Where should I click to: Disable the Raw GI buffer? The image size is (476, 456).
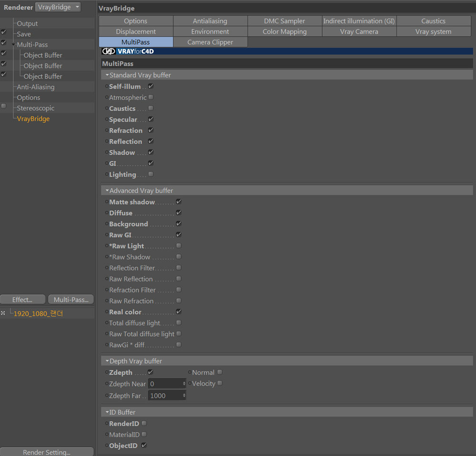point(179,234)
